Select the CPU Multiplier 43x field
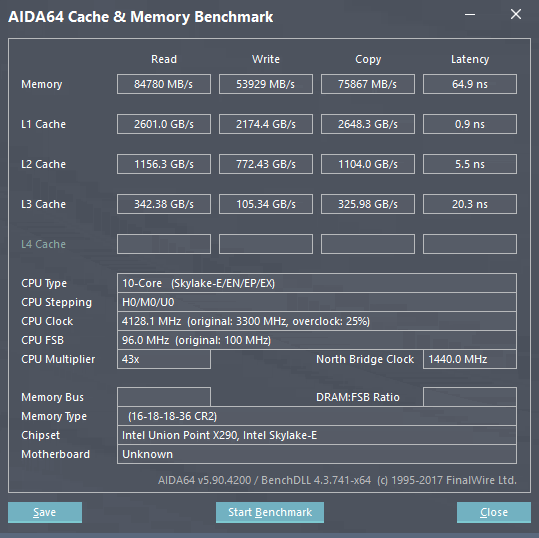Image resolution: width=539 pixels, height=538 pixels. coord(164,359)
